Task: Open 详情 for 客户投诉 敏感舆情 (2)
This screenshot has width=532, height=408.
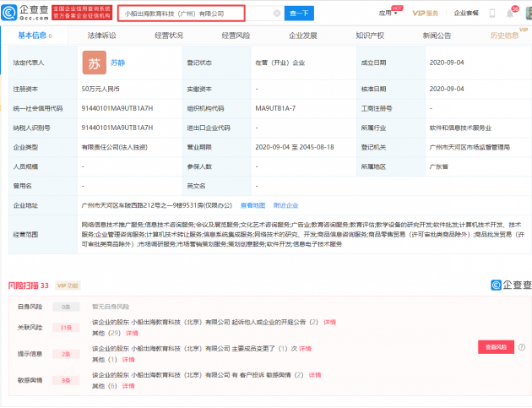Action: tap(314, 375)
